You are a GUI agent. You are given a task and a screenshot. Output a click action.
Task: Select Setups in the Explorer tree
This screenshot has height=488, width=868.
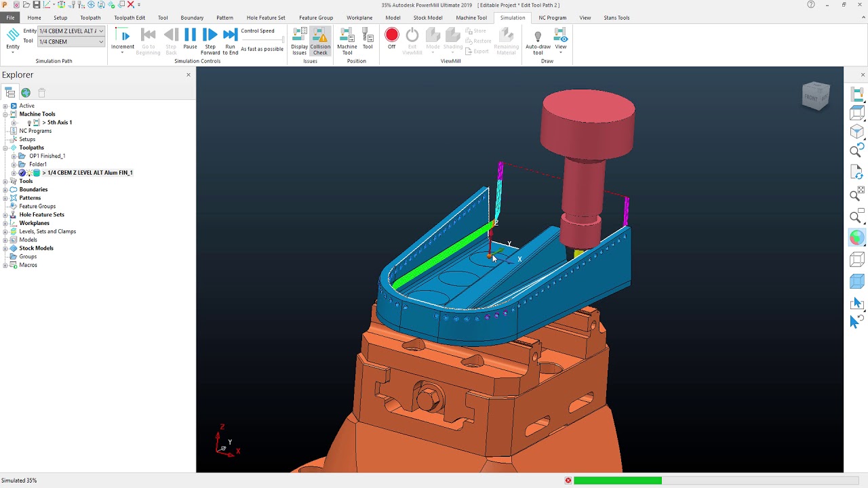tap(27, 139)
